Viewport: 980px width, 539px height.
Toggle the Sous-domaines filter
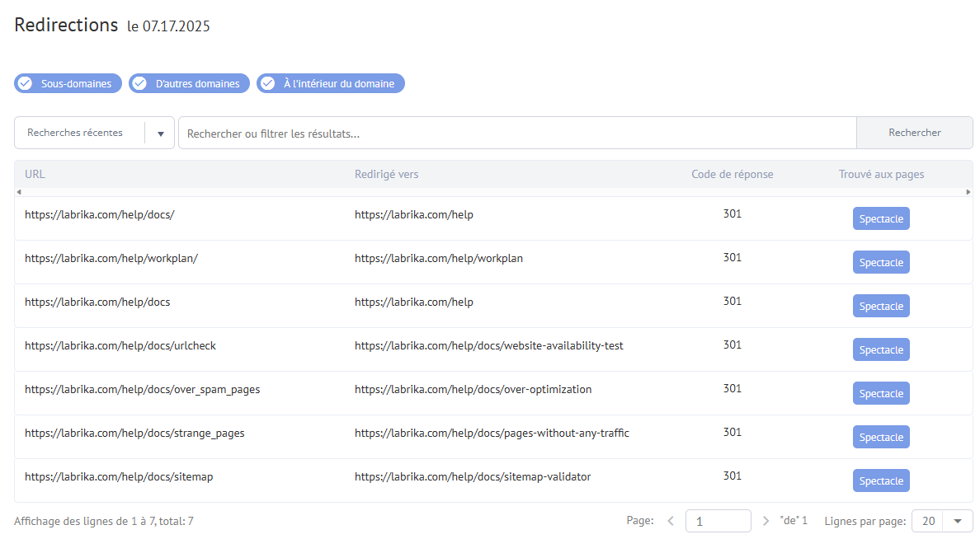(68, 84)
